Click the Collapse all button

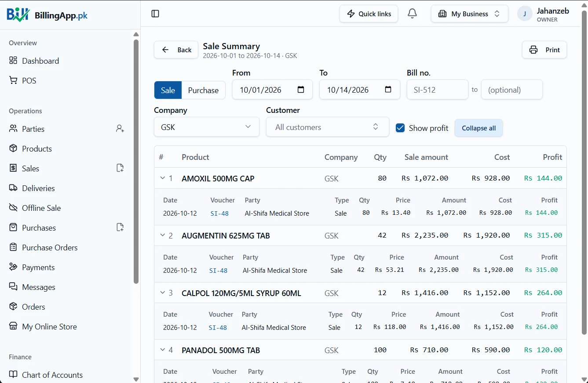(x=478, y=128)
